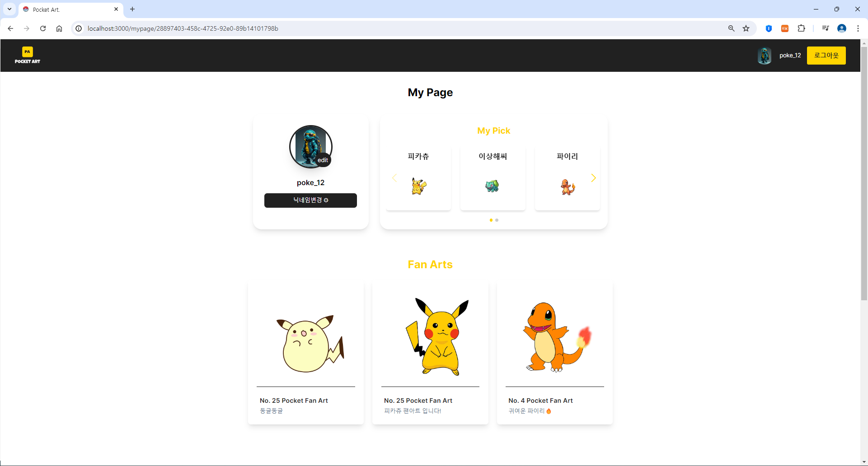Click the poke_12 nickname under avatar
Viewport: 868px width, 466px height.
tap(310, 183)
